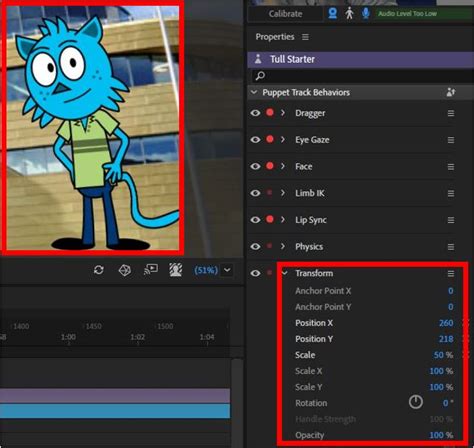Image resolution: width=474 pixels, height=448 pixels.
Task: Open the Transform behavior menu icon
Action: 451,274
